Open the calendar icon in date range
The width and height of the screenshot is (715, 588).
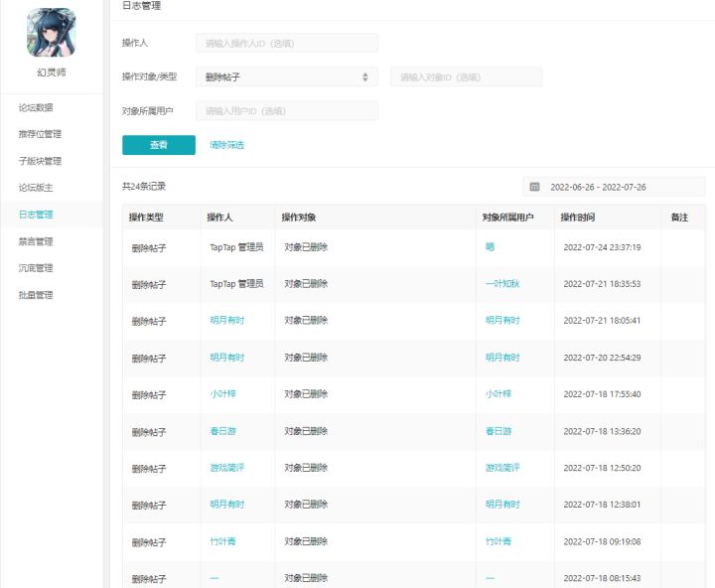pos(534,187)
